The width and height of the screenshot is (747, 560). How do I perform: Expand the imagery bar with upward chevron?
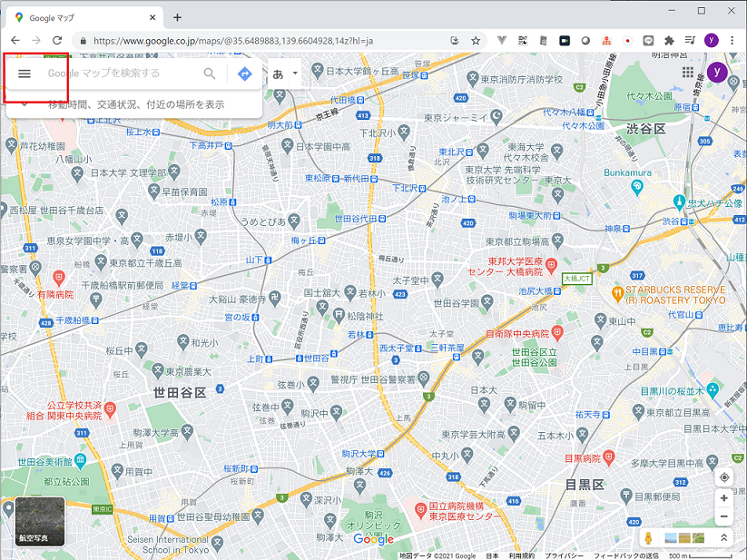(x=724, y=537)
